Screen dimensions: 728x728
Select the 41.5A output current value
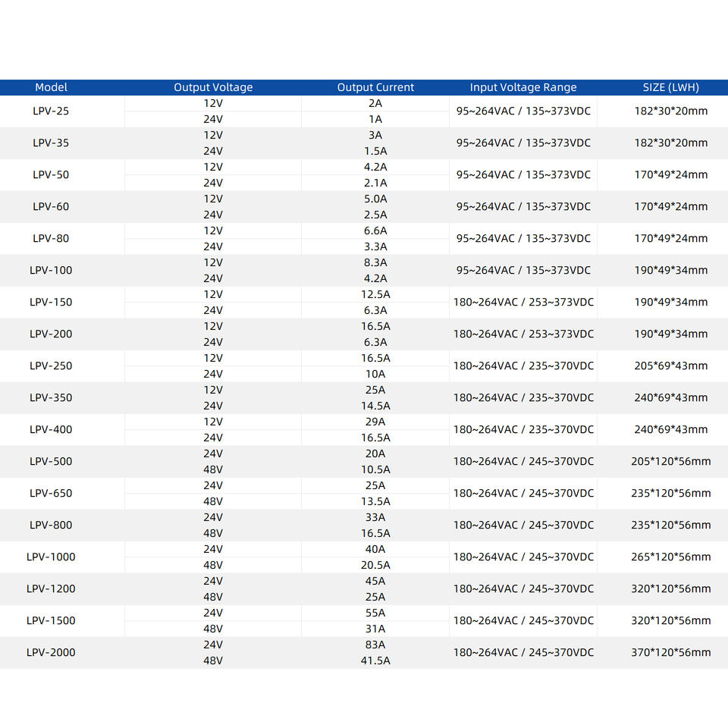point(375,661)
